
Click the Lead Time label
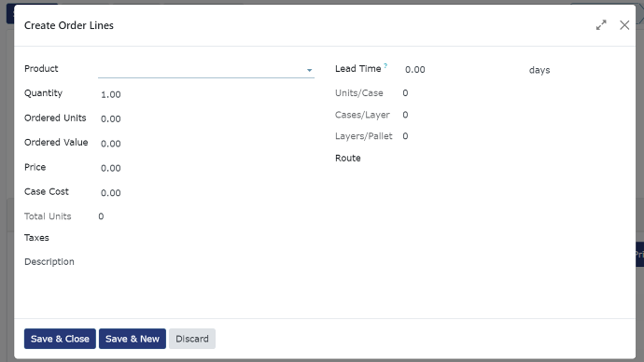point(358,68)
